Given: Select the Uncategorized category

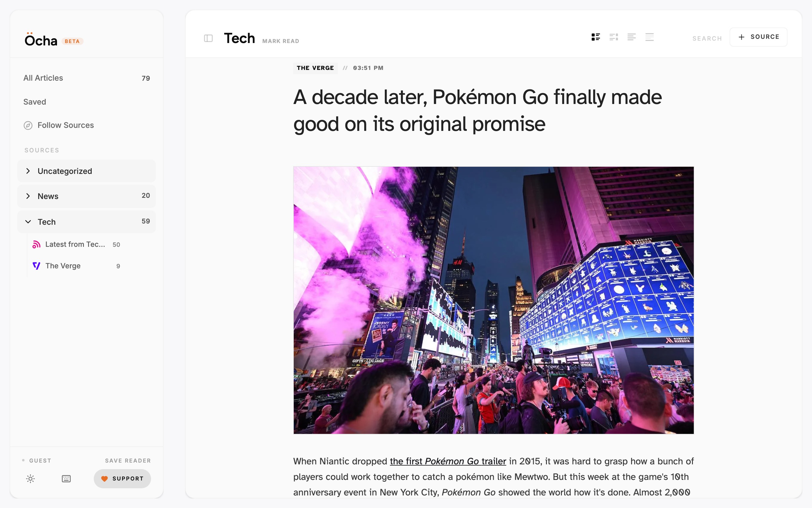Looking at the screenshot, I should click(x=87, y=171).
